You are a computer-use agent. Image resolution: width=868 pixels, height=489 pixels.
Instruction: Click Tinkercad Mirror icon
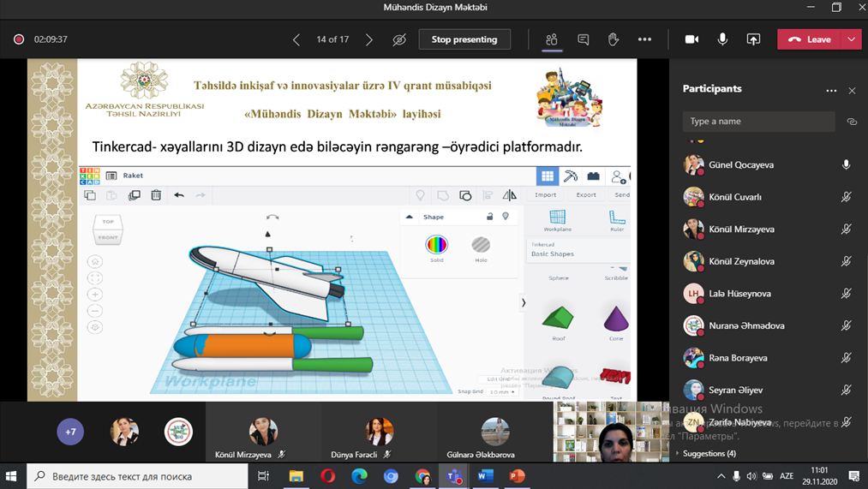point(509,195)
